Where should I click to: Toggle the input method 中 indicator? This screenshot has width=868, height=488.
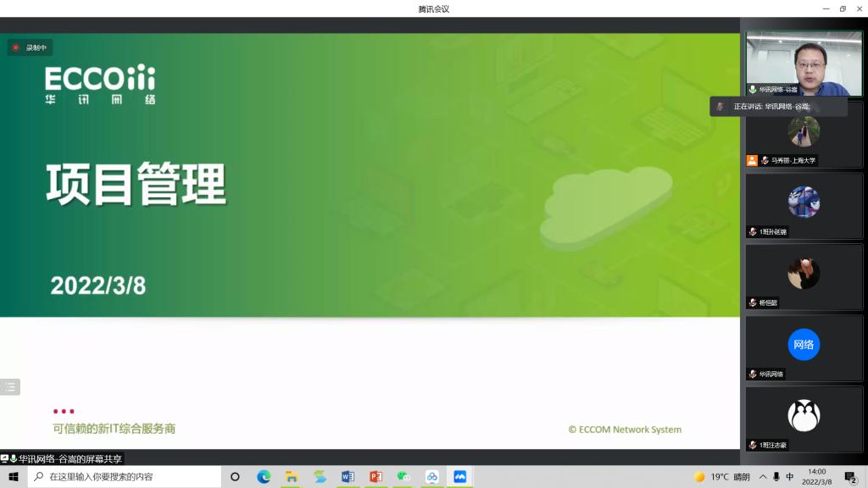pos(789,477)
